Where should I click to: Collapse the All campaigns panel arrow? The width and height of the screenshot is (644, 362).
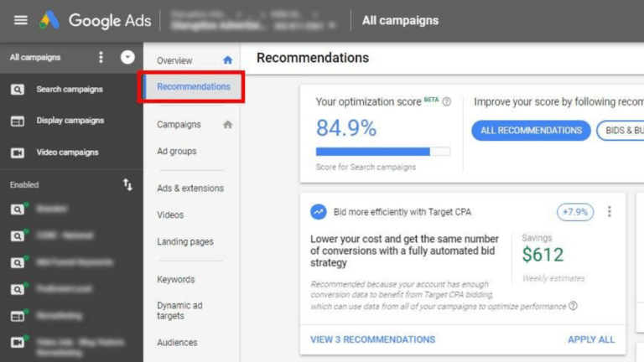127,58
